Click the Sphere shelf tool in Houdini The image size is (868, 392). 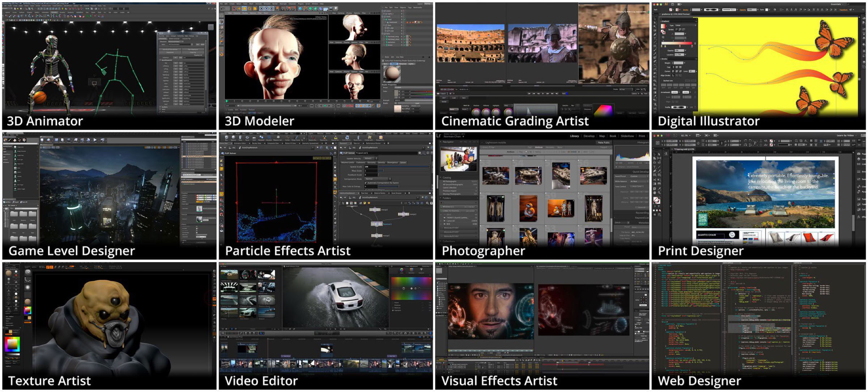pos(233,138)
